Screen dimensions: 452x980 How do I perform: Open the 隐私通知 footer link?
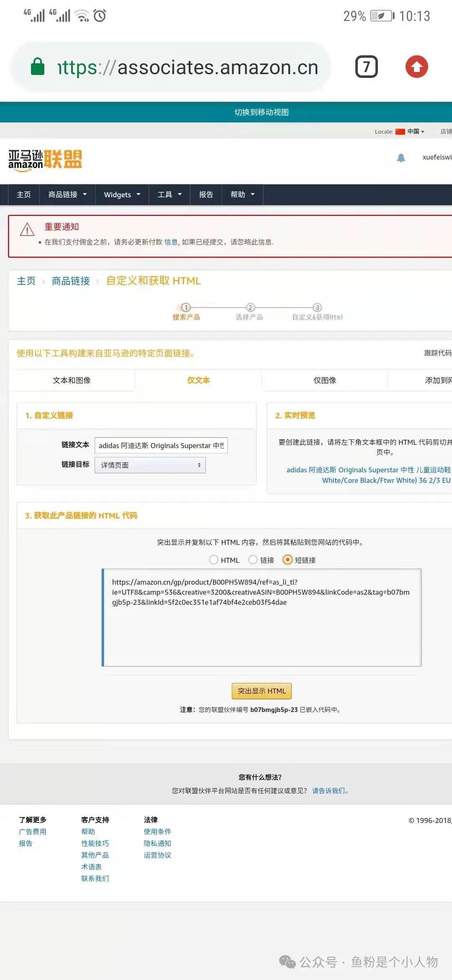(x=157, y=843)
